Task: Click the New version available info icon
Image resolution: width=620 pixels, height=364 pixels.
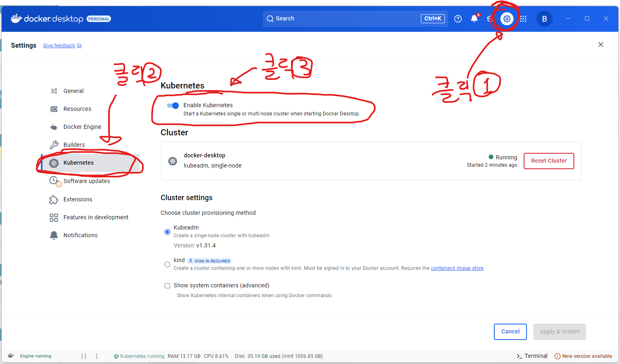Action: [558, 356]
